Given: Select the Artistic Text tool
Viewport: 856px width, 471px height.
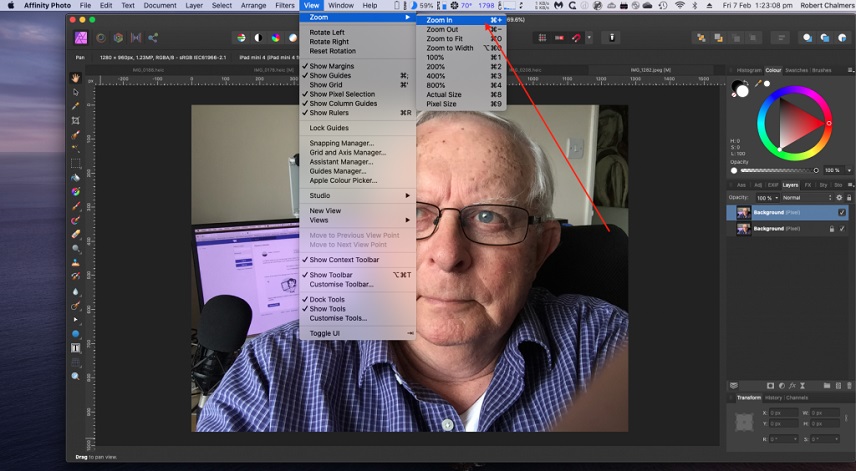Looking at the screenshot, I should click(75, 348).
